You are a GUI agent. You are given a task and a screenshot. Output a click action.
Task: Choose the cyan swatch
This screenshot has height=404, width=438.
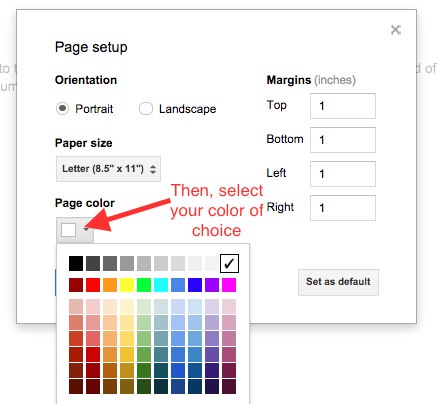(161, 285)
